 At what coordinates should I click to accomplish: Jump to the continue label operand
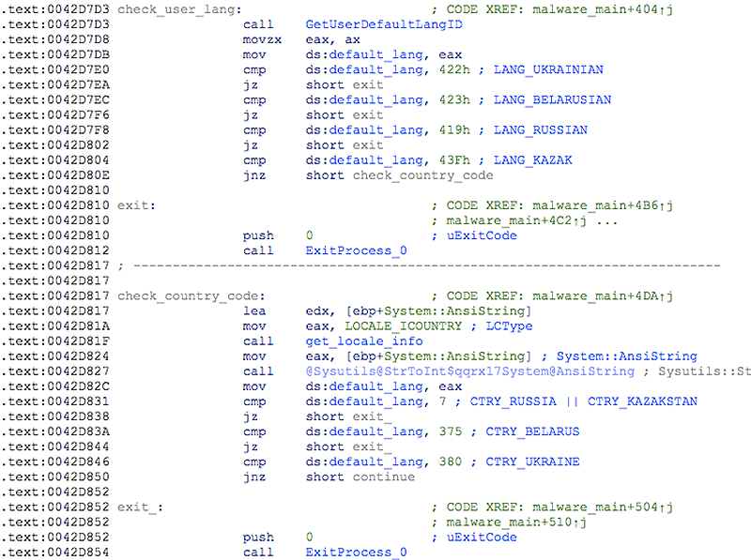(x=384, y=477)
